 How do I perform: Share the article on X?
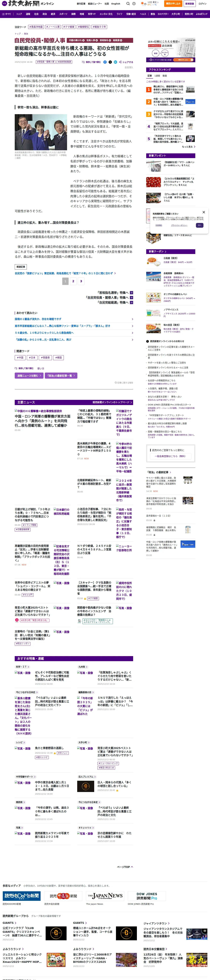(110, 62)
